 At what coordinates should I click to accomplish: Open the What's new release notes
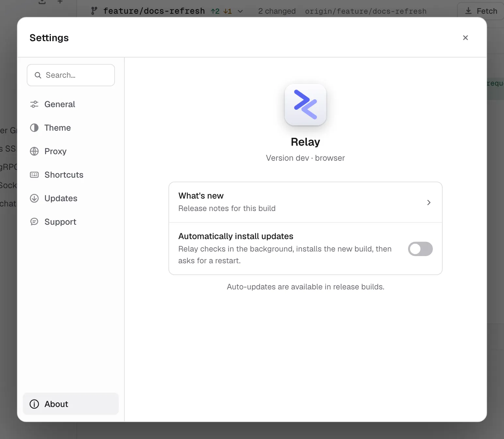(306, 203)
